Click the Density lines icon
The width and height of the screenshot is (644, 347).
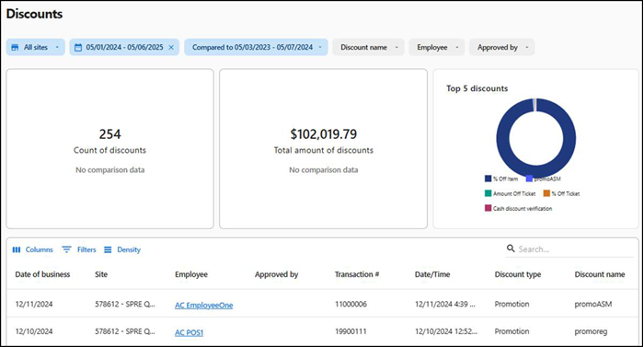[108, 249]
